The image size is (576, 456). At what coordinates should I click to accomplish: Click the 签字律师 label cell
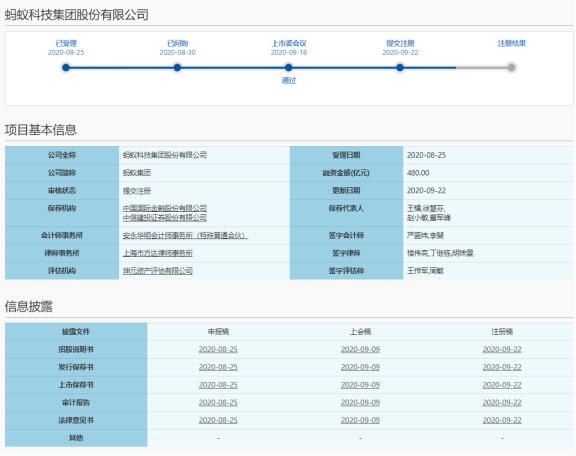[x=346, y=253]
